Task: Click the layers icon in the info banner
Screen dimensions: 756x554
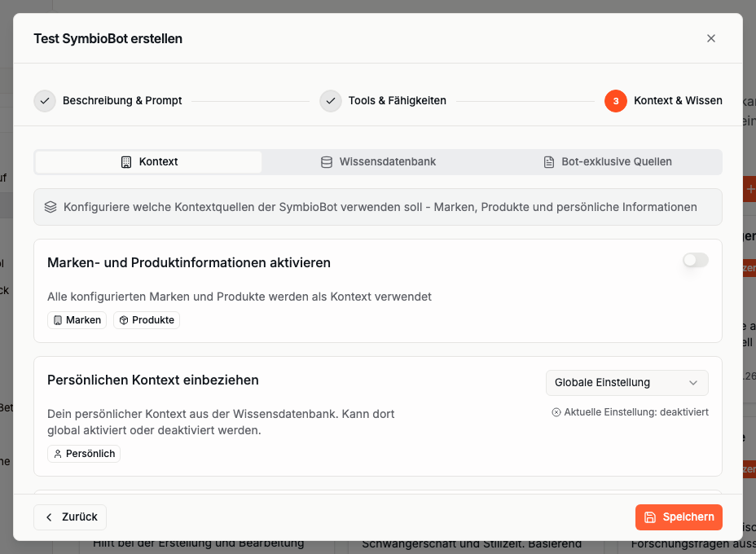Action: click(x=51, y=207)
